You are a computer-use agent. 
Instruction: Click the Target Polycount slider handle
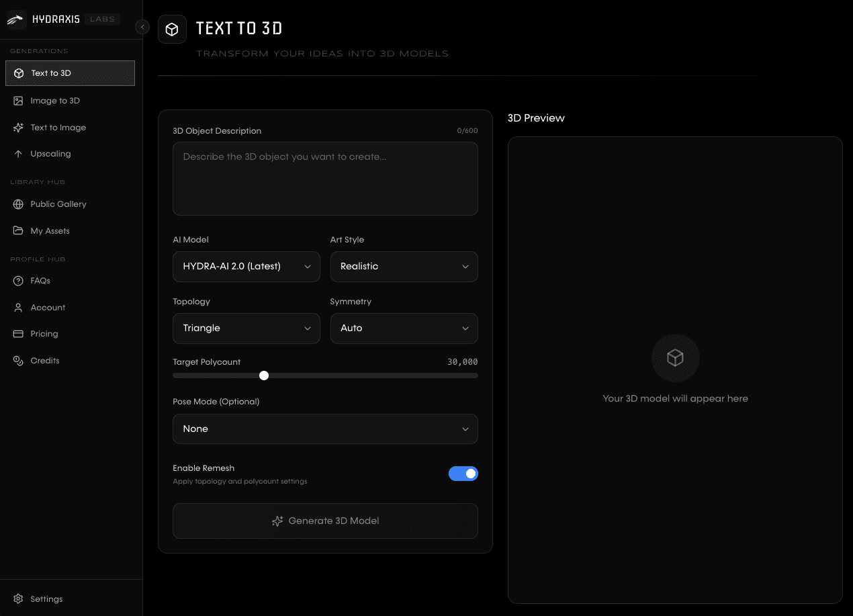pos(264,376)
